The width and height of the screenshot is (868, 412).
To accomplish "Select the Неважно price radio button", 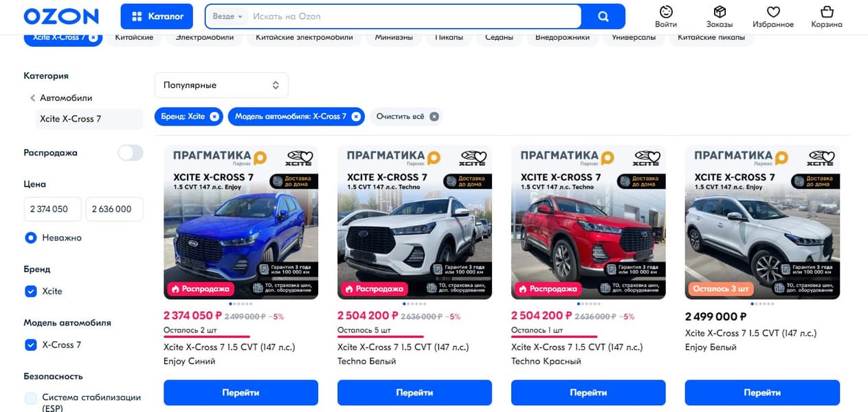I will coord(31,238).
